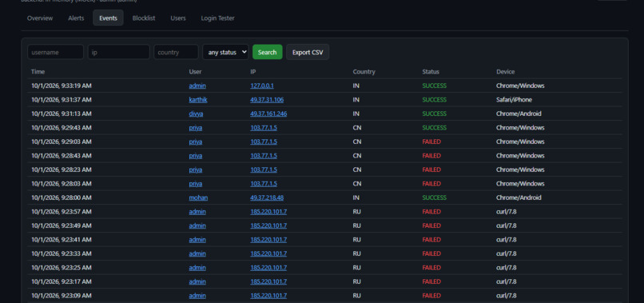
Task: Click timestamp 10/1/2026, 9:31:13 AM
Action: (x=62, y=114)
